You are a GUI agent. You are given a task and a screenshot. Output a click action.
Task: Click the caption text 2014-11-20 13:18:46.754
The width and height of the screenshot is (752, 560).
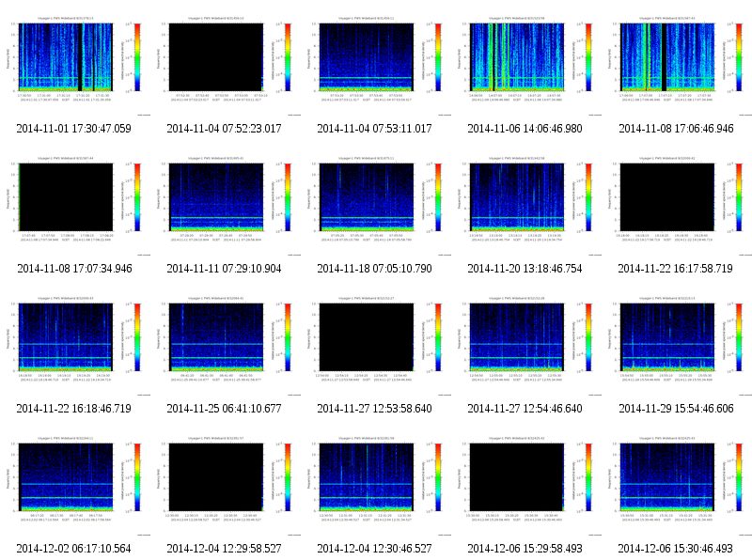pyautogui.click(x=525, y=269)
